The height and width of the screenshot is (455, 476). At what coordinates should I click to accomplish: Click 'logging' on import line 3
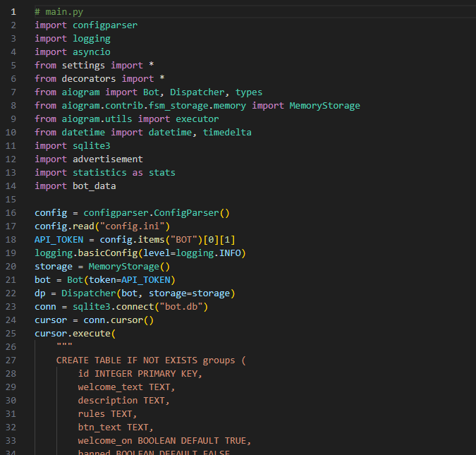[92, 39]
